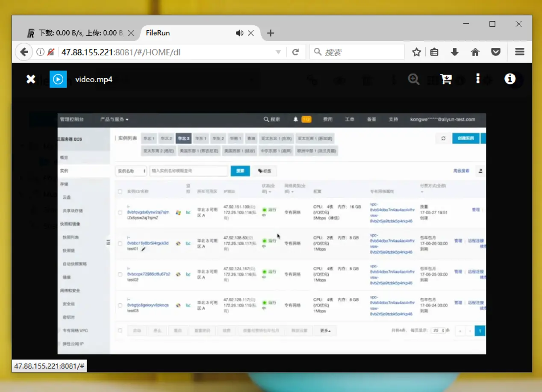This screenshot has width=542, height=392.
Task: Click the insecure connection lock icon
Action: point(50,52)
